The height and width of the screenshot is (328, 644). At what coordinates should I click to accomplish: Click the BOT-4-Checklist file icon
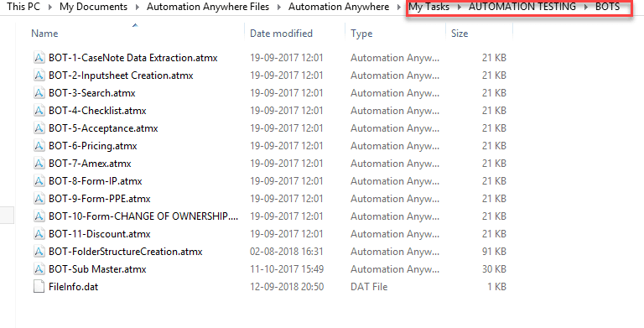(39, 111)
